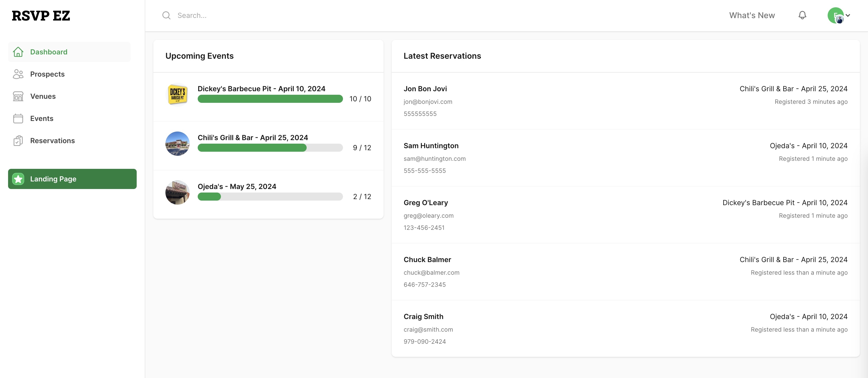
Task: Click the Dashboard home icon
Action: (x=18, y=52)
